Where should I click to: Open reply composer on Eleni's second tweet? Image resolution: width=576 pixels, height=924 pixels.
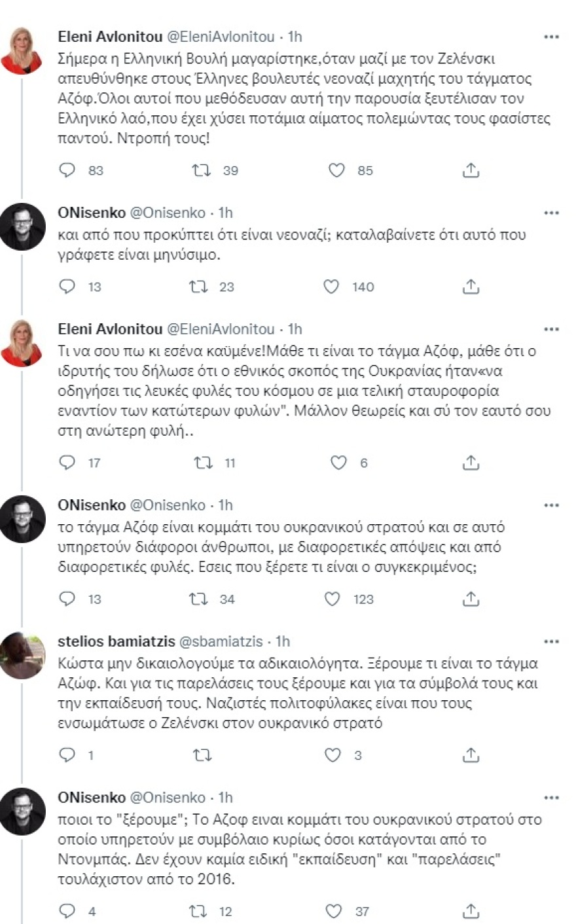click(x=66, y=463)
